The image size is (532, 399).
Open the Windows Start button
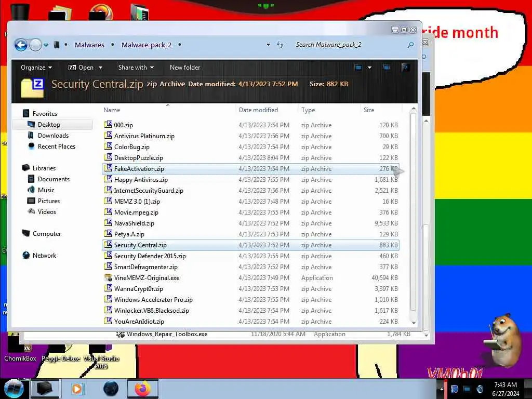(x=14, y=389)
